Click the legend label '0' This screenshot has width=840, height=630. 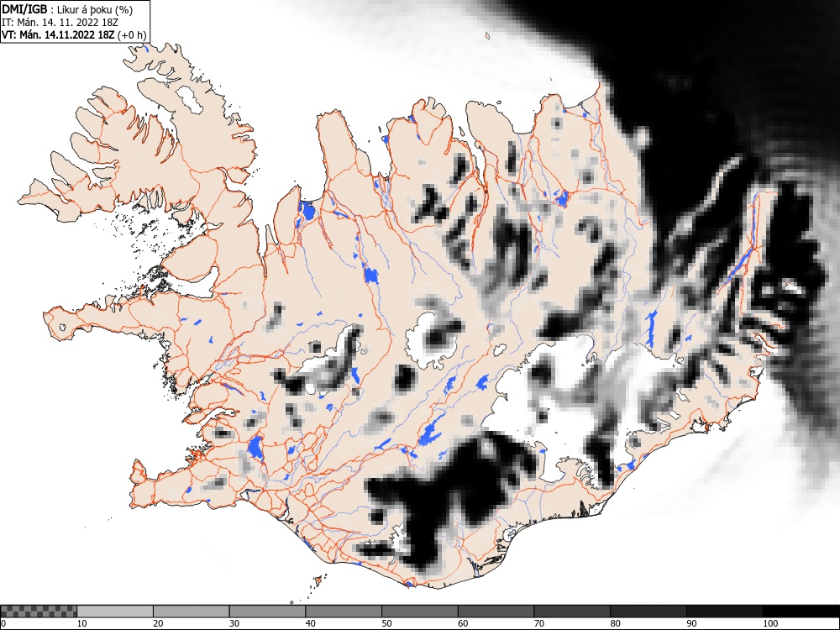[3, 623]
